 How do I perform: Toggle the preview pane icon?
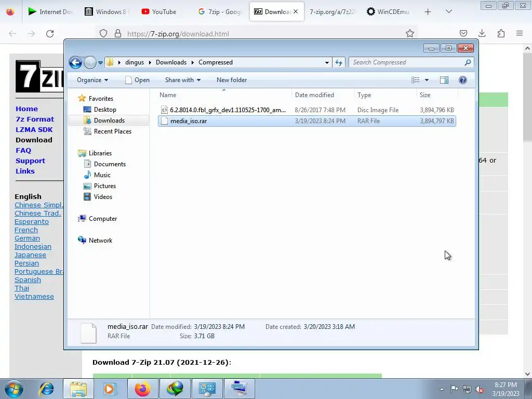pyautogui.click(x=444, y=80)
